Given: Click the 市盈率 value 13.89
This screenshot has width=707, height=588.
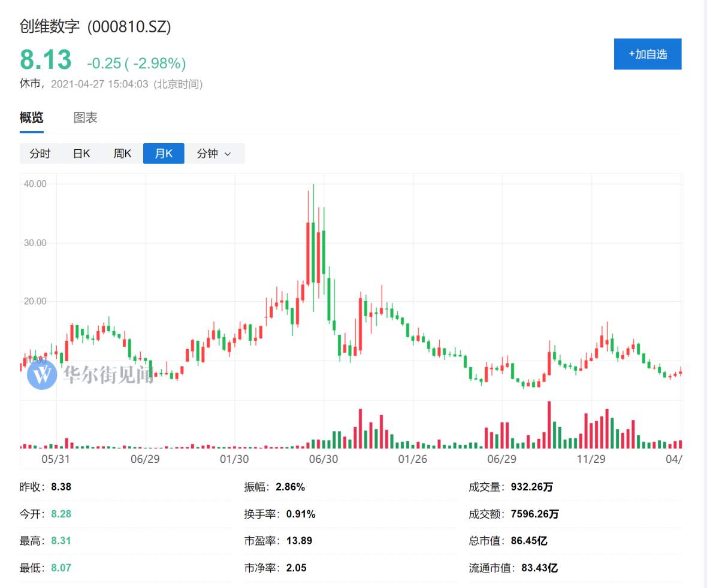Looking at the screenshot, I should coord(299,541).
